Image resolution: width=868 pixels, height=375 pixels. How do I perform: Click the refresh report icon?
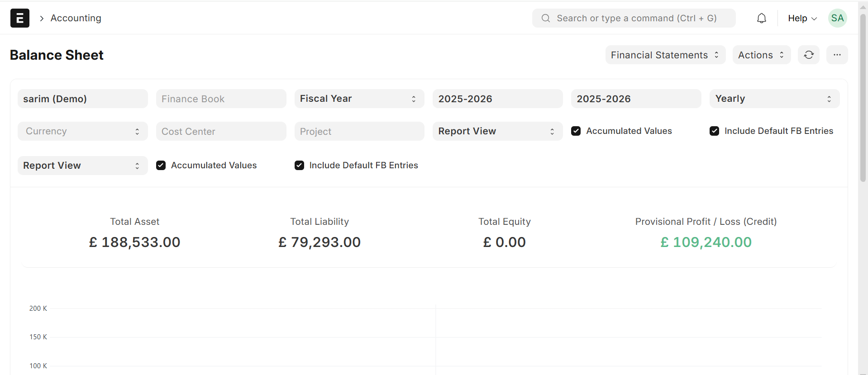pyautogui.click(x=809, y=55)
